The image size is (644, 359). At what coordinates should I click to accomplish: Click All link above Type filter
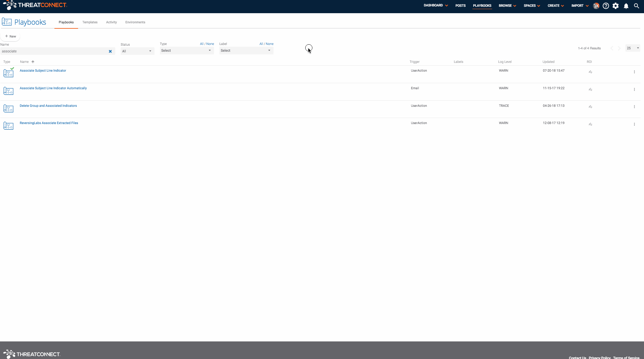click(202, 44)
